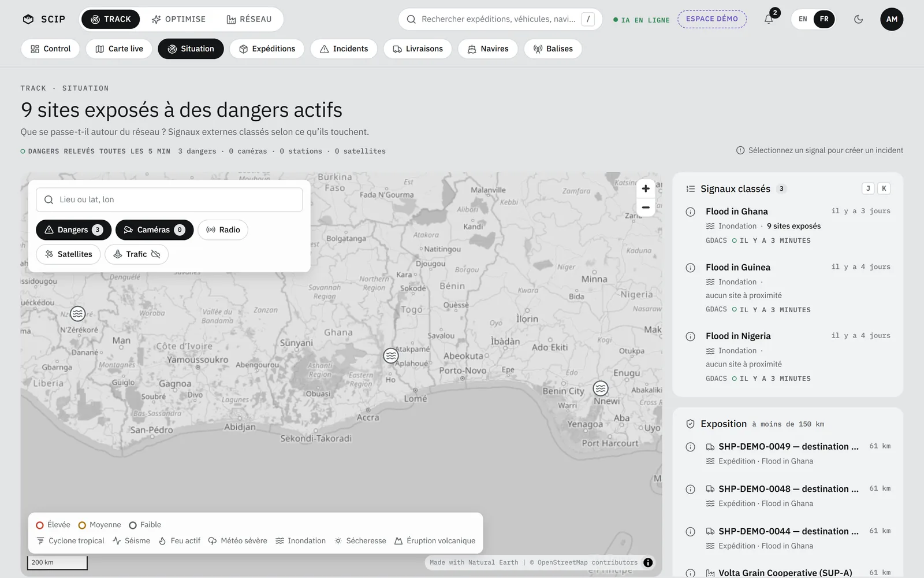Screen dimensions: 924x578
Task: Select the Flood in Ghana signal
Action: [788, 225]
